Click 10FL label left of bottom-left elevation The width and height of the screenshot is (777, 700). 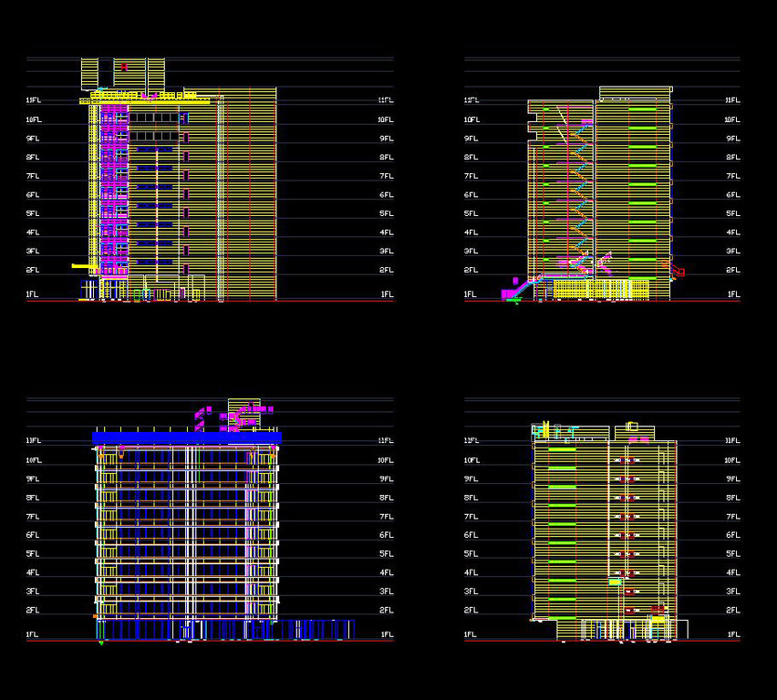[x=33, y=460]
